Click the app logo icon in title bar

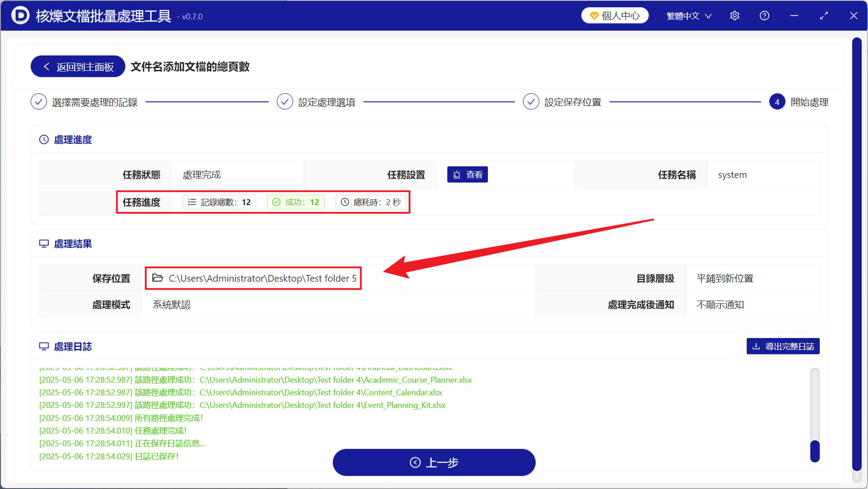(x=20, y=16)
